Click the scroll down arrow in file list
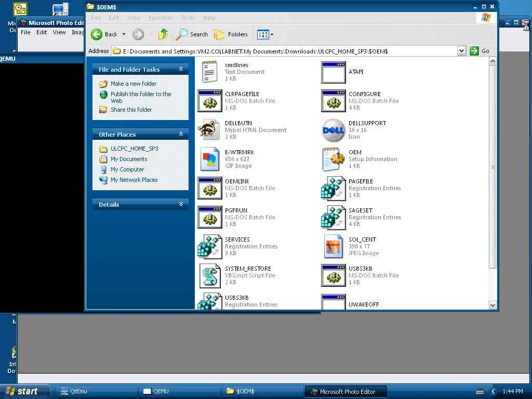532x399 pixels. tap(493, 305)
